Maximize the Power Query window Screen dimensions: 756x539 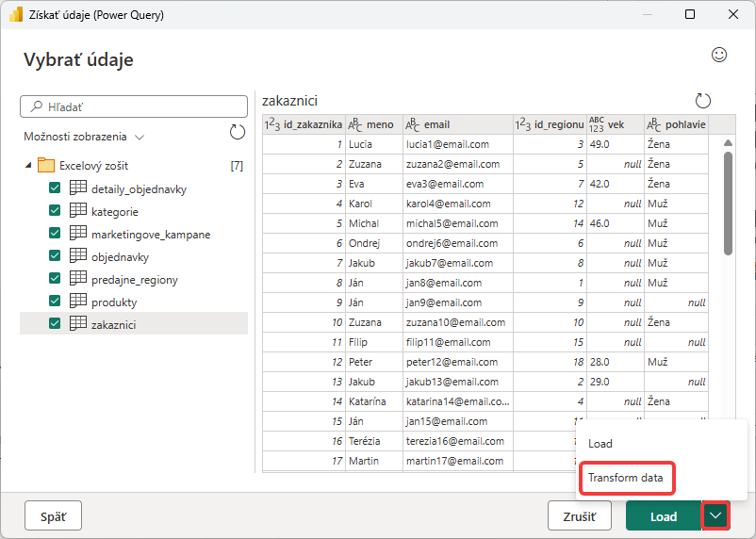690,14
